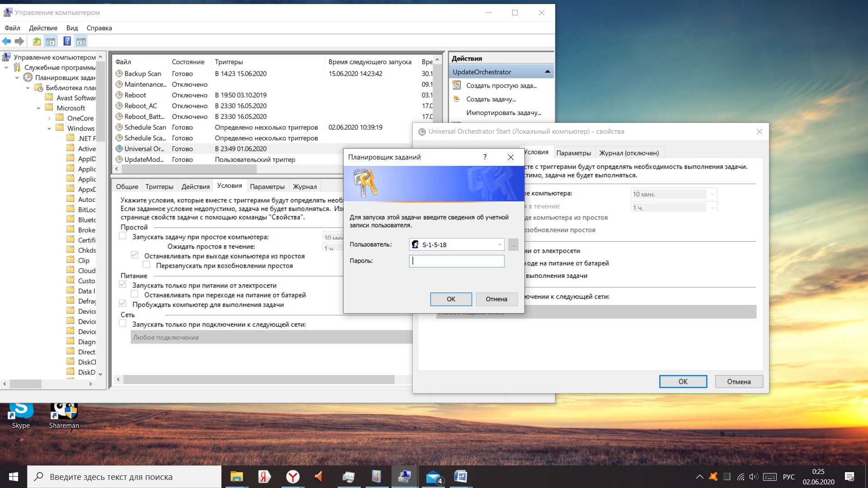Open the Вид menu
The image size is (868, 488).
72,28
